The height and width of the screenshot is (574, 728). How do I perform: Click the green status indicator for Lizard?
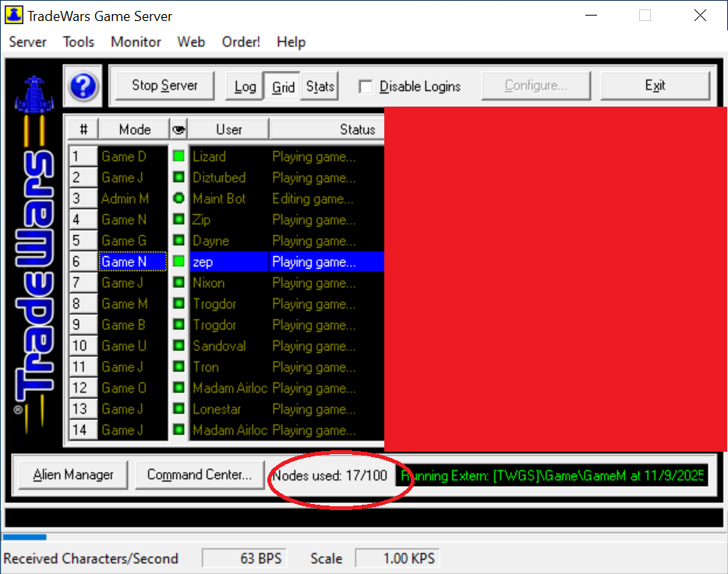(179, 157)
